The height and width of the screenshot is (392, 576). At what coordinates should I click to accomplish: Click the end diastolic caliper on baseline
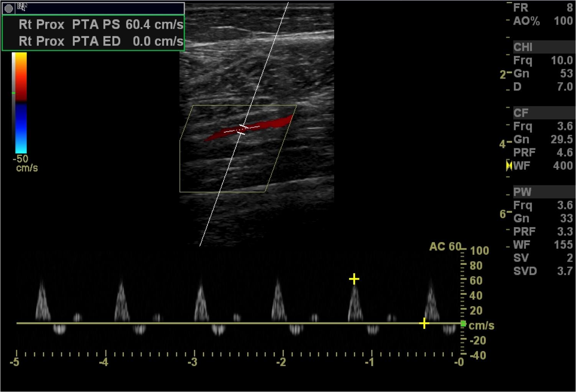pos(424,323)
